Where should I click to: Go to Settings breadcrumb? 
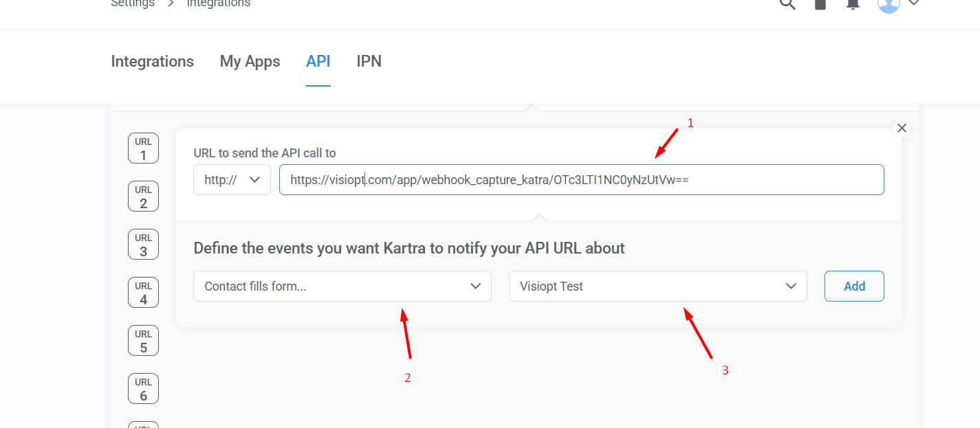133,3
